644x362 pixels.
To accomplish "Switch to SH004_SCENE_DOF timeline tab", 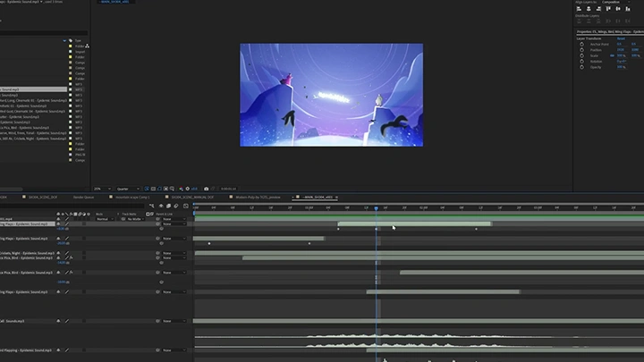I will 43,198.
